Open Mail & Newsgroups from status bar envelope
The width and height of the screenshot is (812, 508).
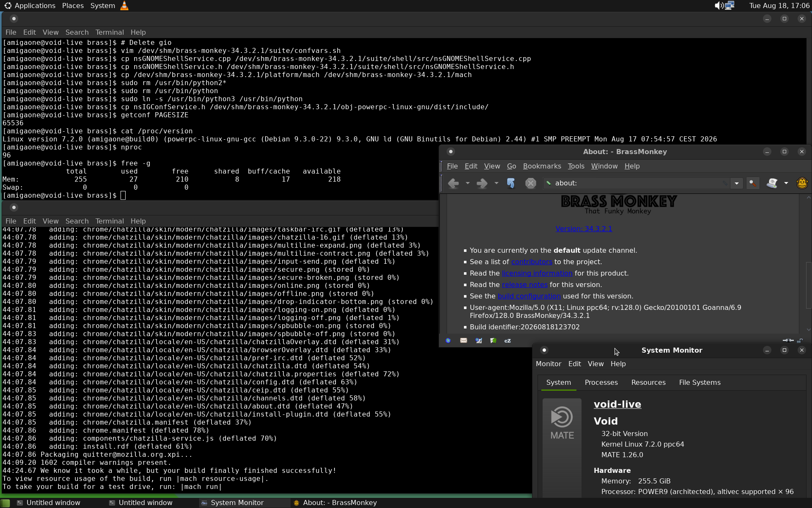coord(464,340)
